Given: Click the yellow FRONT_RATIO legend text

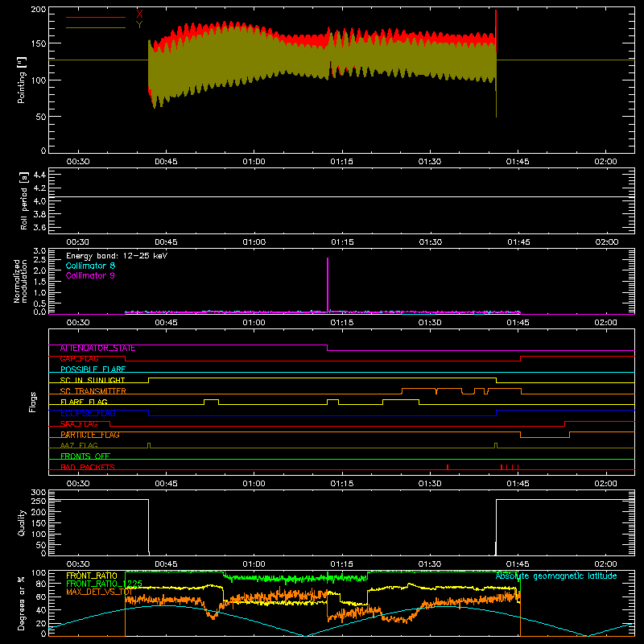Looking at the screenshot, I should (92, 576).
